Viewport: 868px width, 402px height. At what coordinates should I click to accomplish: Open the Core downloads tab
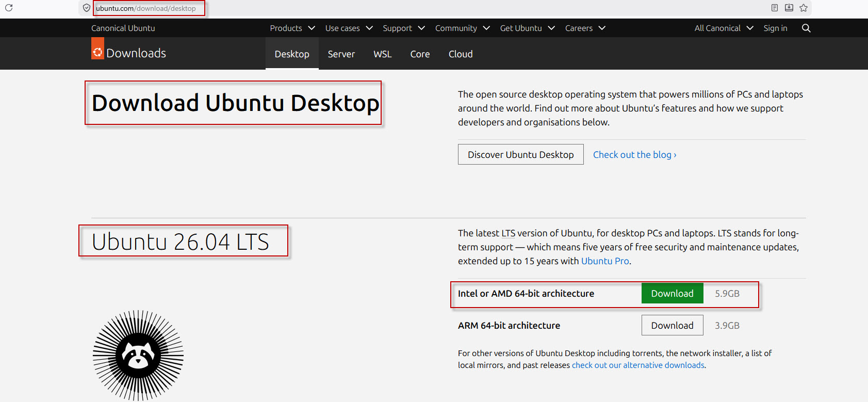coord(420,54)
